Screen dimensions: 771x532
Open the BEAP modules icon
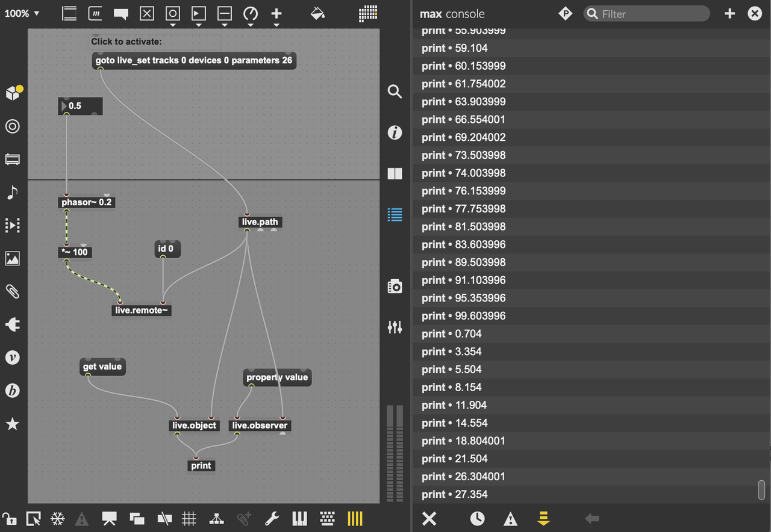pos(12,391)
